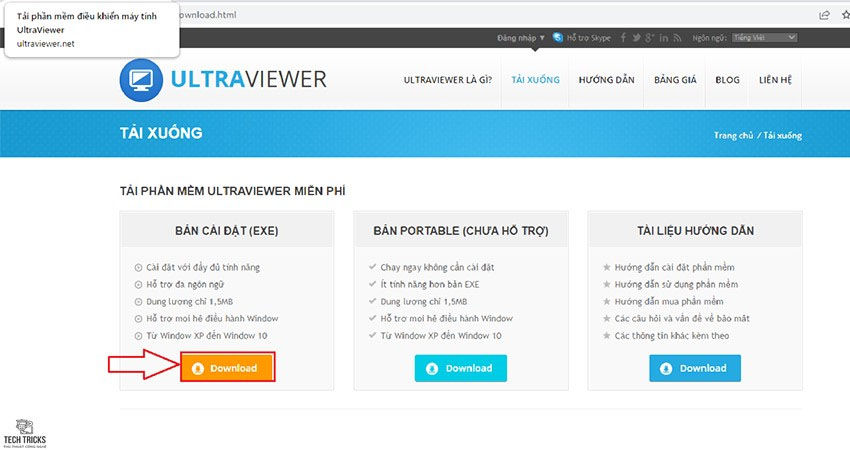
Task: Open the Ngôn ngữ language combo box
Action: [x=764, y=37]
